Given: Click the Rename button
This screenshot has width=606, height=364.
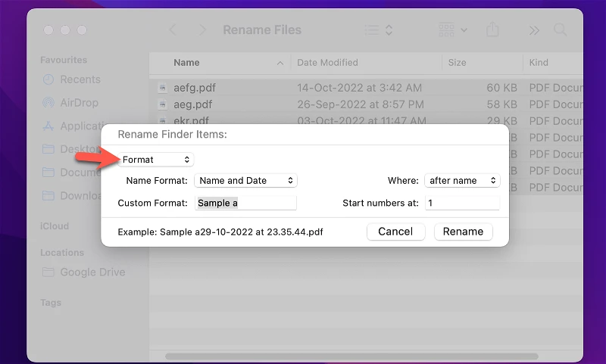Looking at the screenshot, I should (463, 232).
